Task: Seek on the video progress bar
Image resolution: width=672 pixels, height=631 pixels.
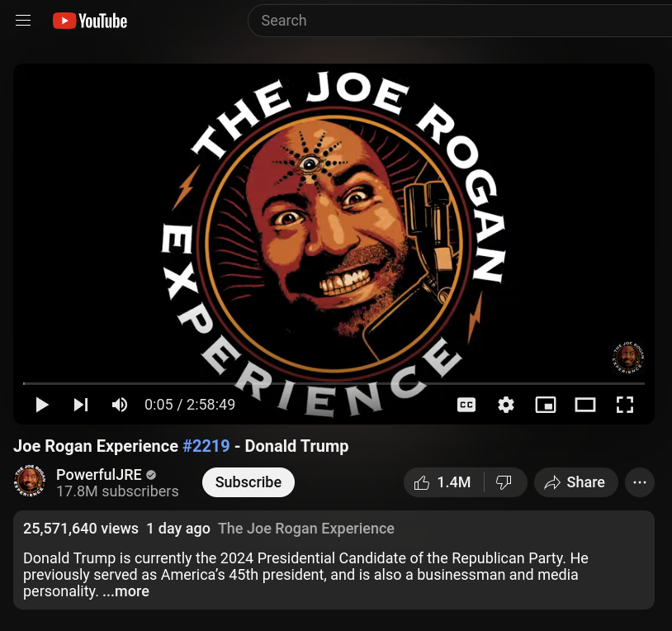Action: tap(334, 383)
